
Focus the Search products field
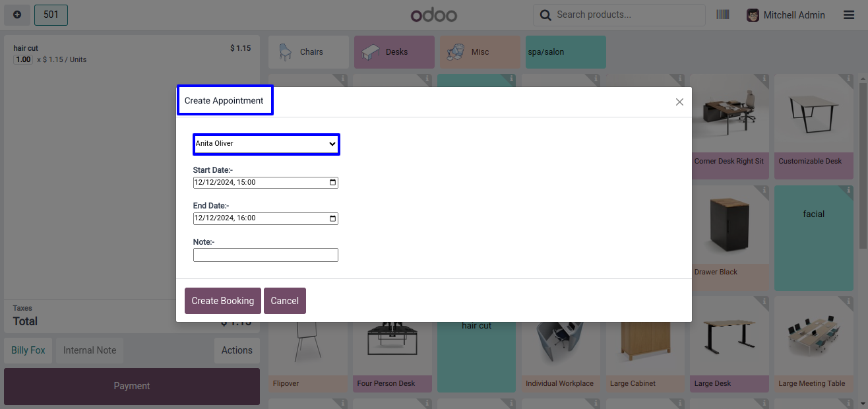pyautogui.click(x=627, y=15)
